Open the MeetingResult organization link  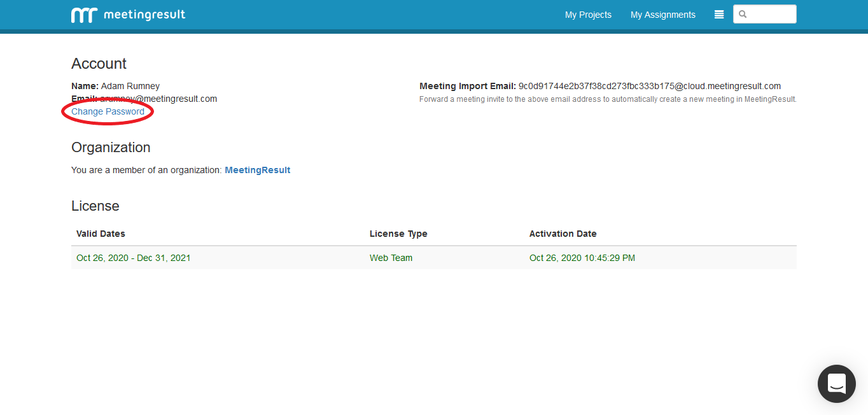pyautogui.click(x=257, y=170)
